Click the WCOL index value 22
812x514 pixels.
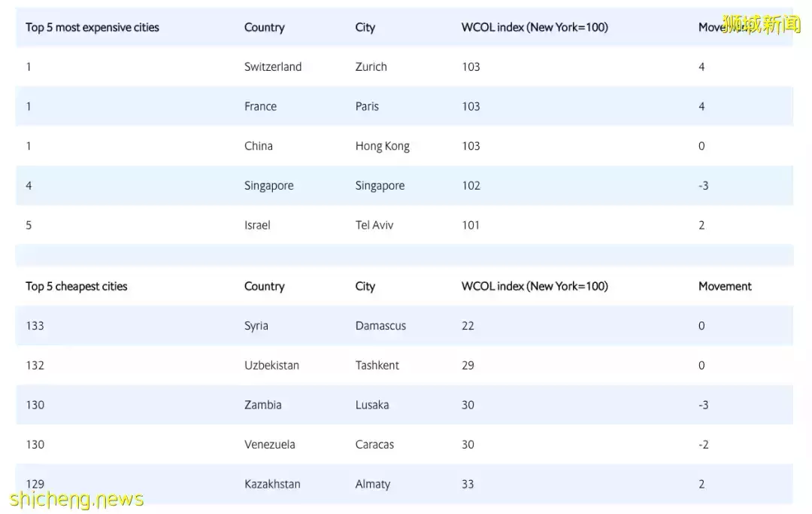coord(468,326)
